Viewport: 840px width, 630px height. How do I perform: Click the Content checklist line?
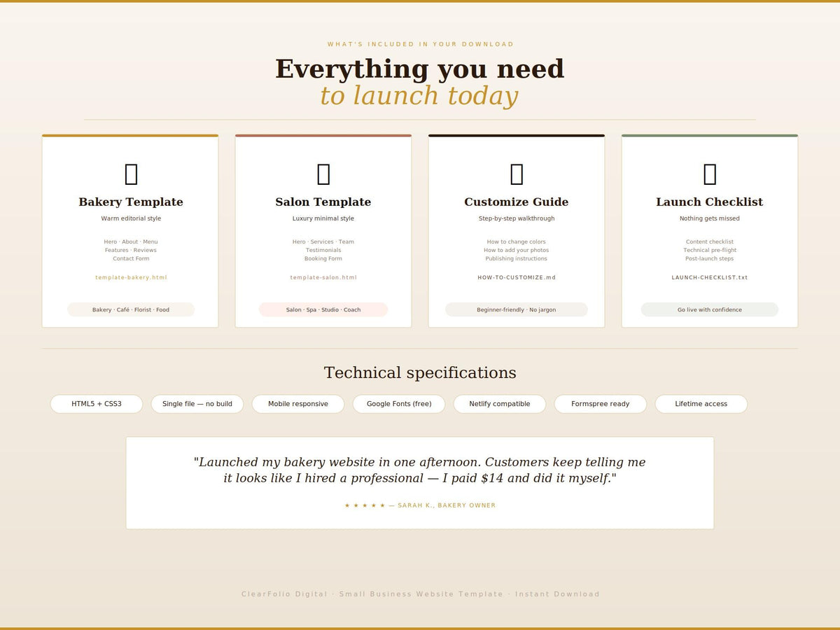tap(710, 241)
